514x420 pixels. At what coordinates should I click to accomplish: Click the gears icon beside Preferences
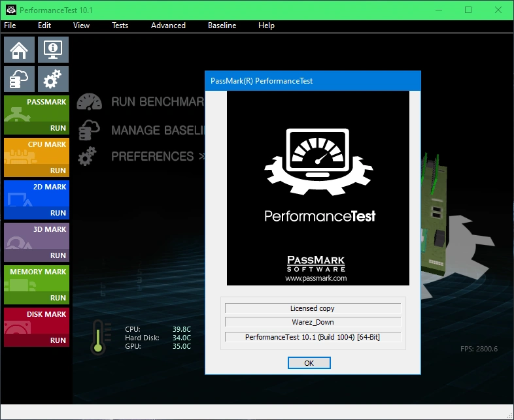tap(87, 156)
